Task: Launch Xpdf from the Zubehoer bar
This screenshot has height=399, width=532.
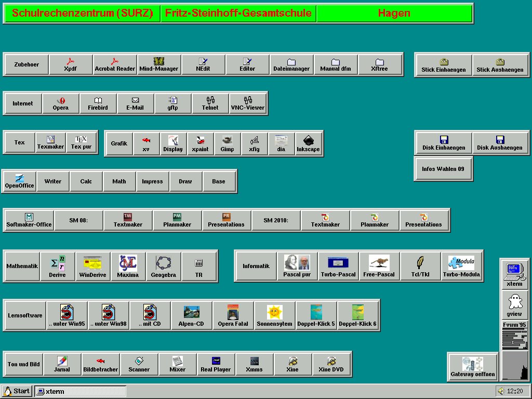Action: click(71, 64)
